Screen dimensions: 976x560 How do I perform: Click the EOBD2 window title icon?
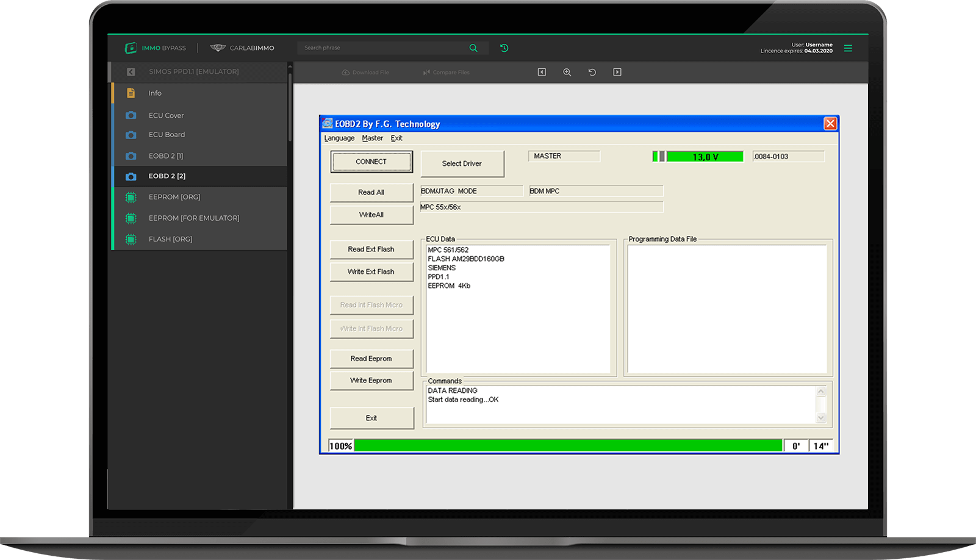328,123
